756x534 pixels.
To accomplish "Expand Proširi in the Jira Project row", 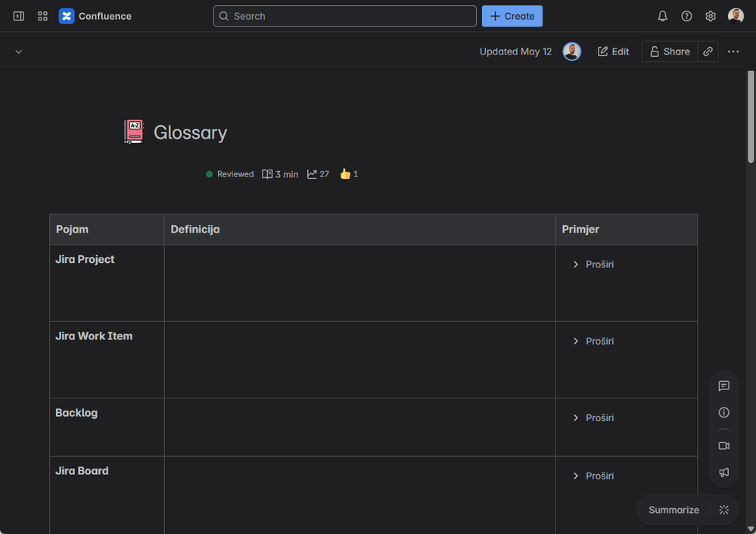I will coord(593,264).
